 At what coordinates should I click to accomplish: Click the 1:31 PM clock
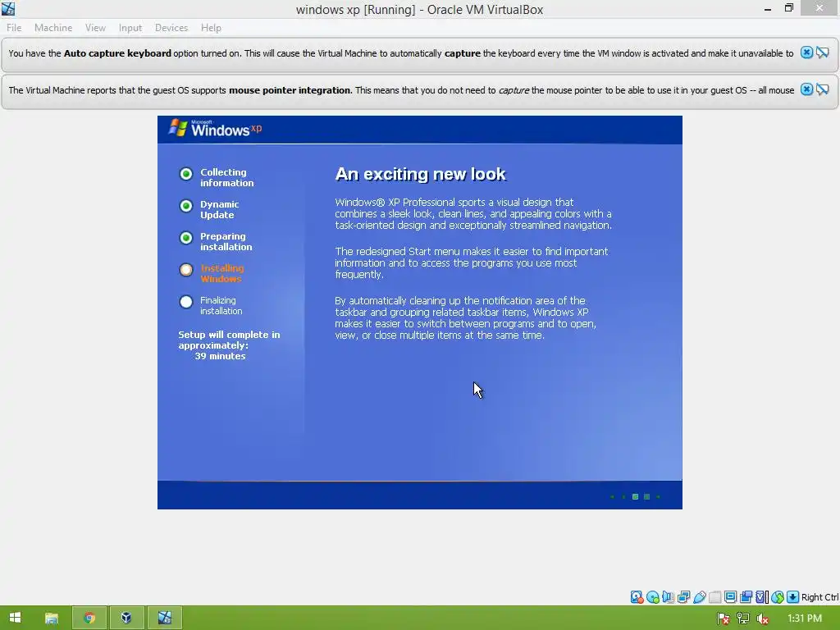pos(805,619)
